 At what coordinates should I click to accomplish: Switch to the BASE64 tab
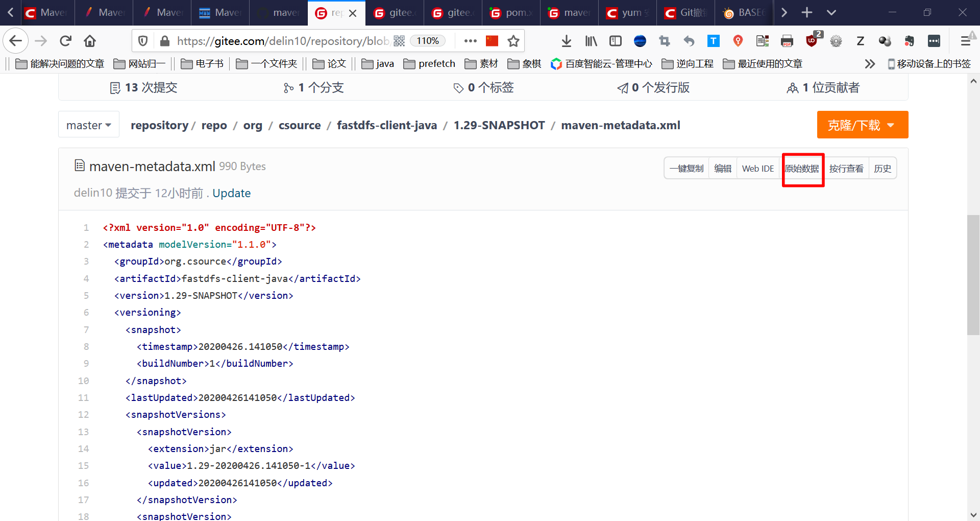[744, 13]
